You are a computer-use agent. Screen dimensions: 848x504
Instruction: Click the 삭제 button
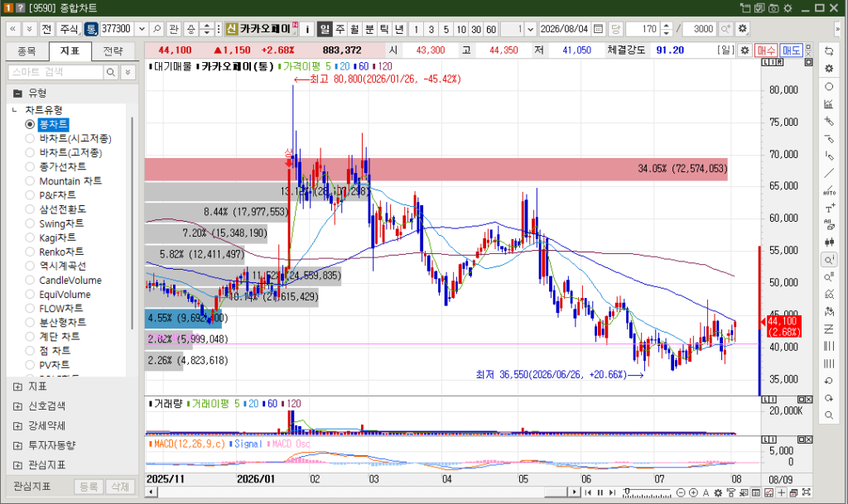point(119,487)
